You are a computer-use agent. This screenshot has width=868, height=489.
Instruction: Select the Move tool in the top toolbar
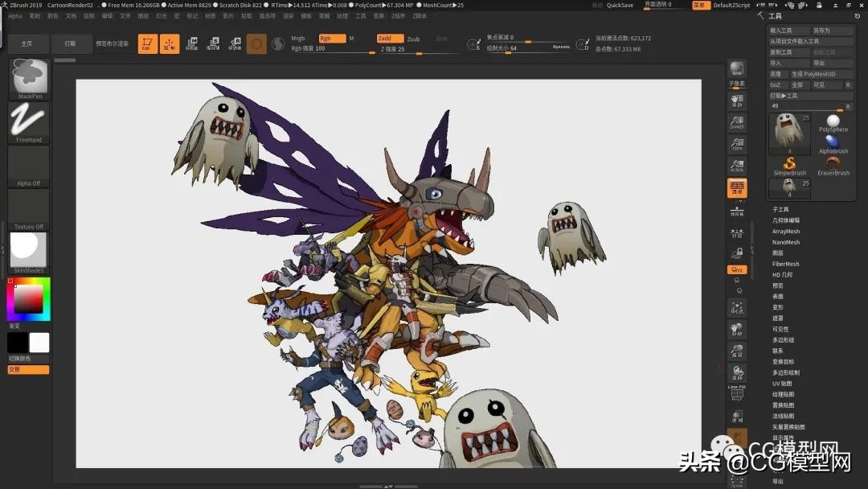pos(194,43)
